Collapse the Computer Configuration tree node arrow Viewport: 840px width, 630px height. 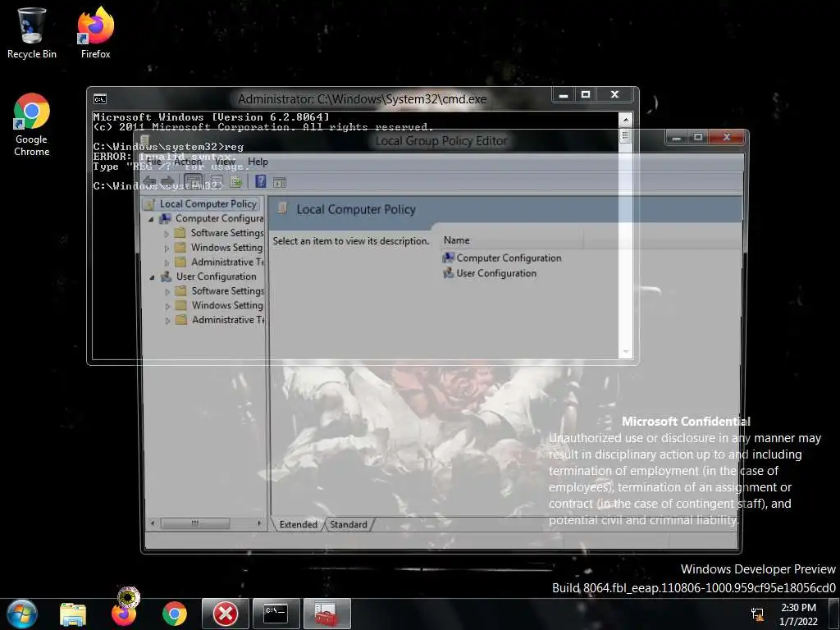click(151, 219)
